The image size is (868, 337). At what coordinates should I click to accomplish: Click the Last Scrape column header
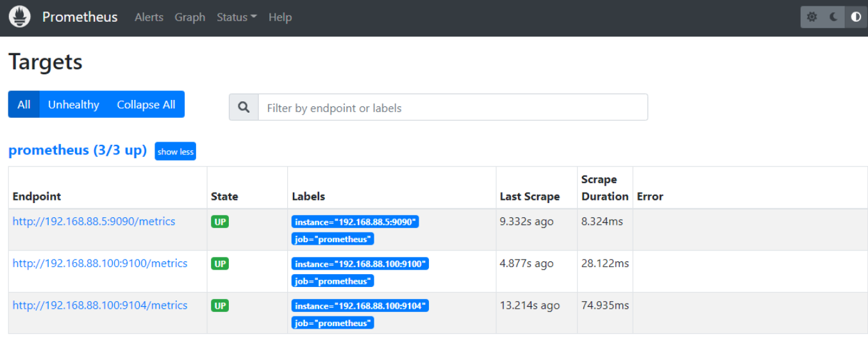click(530, 197)
